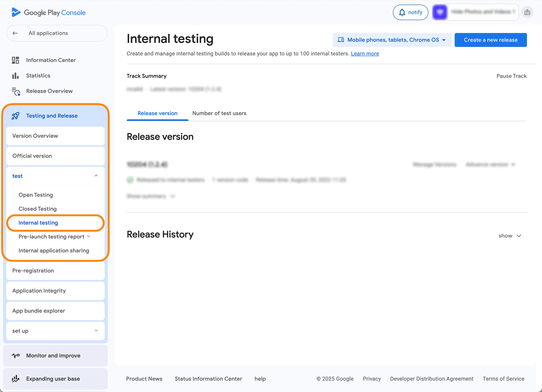Click the Statistics sidebar label

click(38, 76)
